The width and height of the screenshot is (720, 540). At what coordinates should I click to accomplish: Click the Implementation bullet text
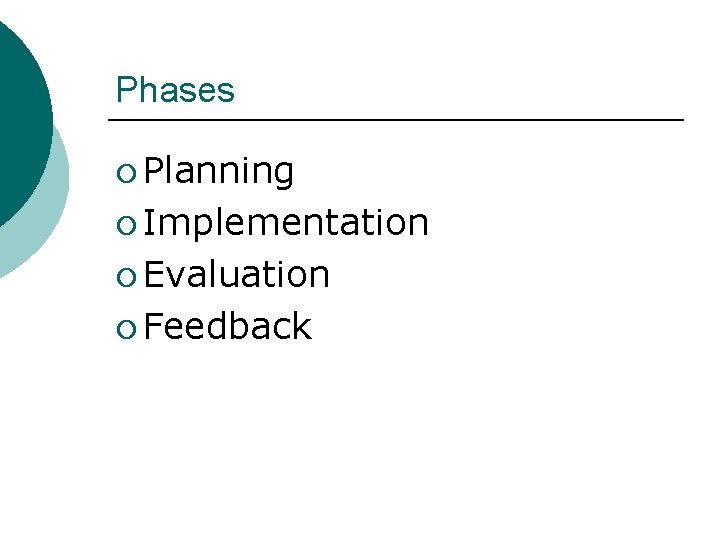point(286,223)
